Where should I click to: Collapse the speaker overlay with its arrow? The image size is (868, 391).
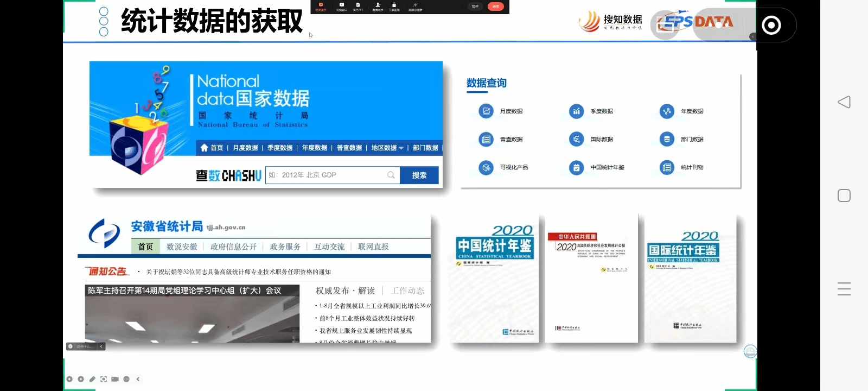pos(101,346)
